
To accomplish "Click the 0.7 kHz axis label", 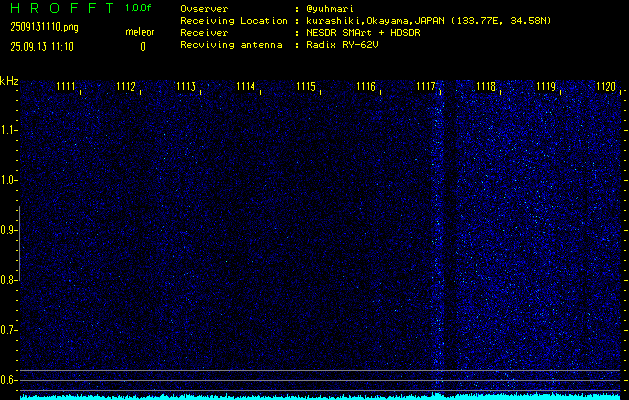I will (8, 330).
